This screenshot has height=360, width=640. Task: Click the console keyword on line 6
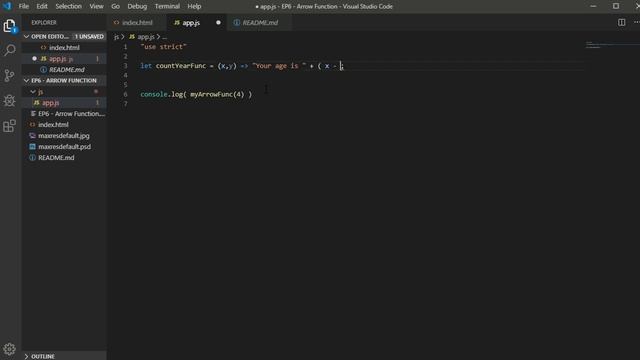tap(154, 94)
